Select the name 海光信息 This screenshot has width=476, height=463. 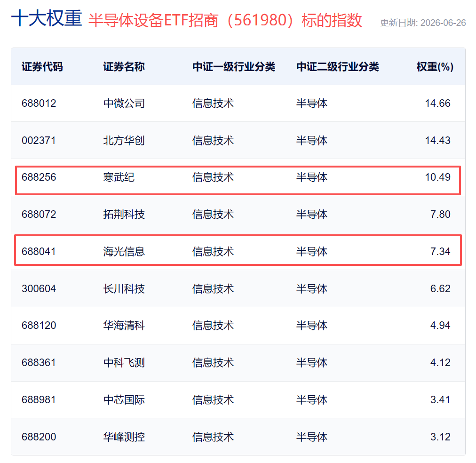pos(124,252)
